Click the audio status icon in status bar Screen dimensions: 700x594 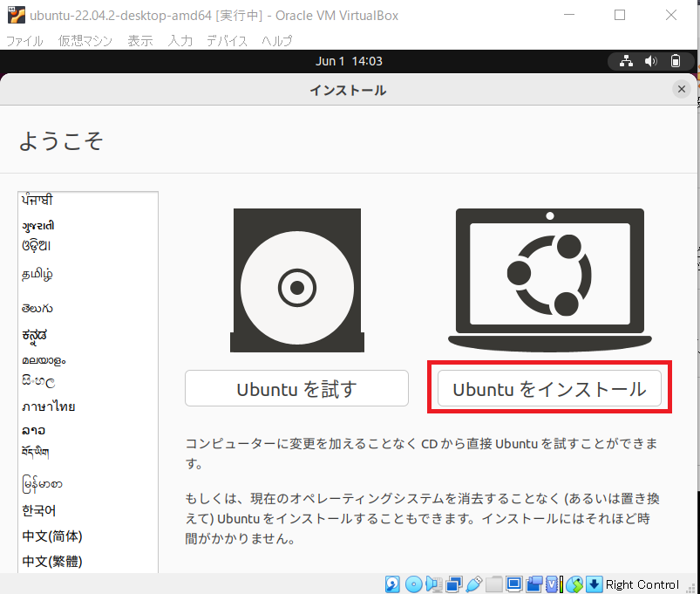tap(433, 584)
